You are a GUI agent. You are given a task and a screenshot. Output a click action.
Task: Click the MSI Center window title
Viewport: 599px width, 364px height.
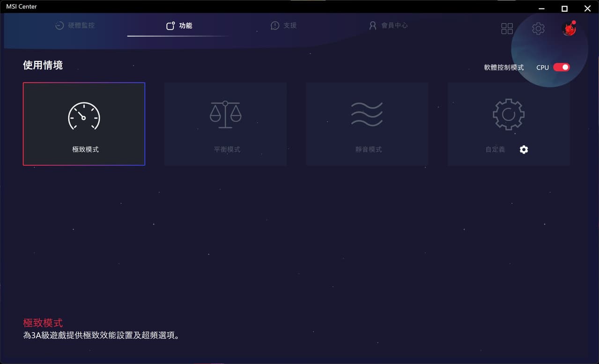(x=22, y=7)
